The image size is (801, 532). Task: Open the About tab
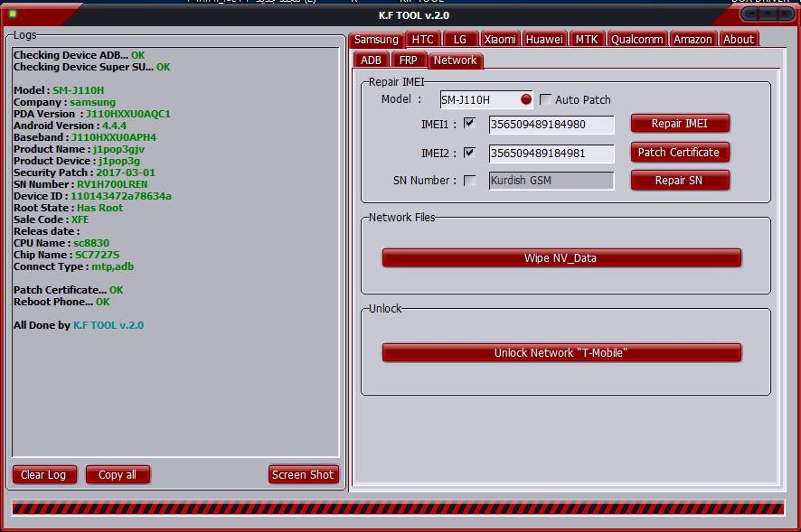pyautogui.click(x=739, y=39)
